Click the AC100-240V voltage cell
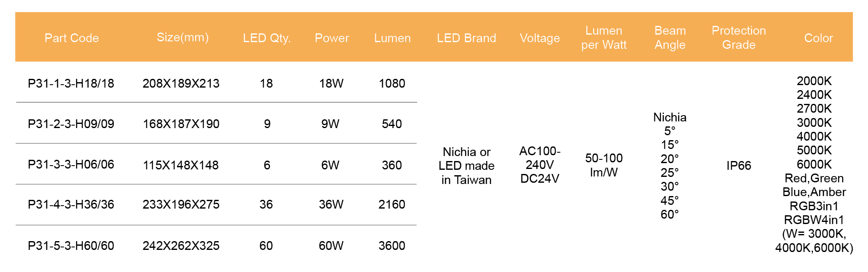This screenshot has height=272, width=868. (540, 158)
